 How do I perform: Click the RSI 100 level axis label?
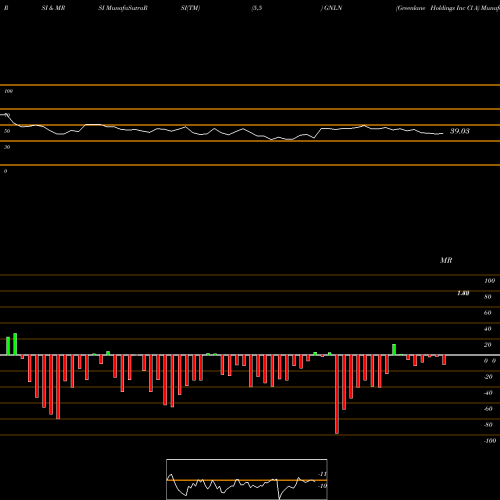(8, 91)
